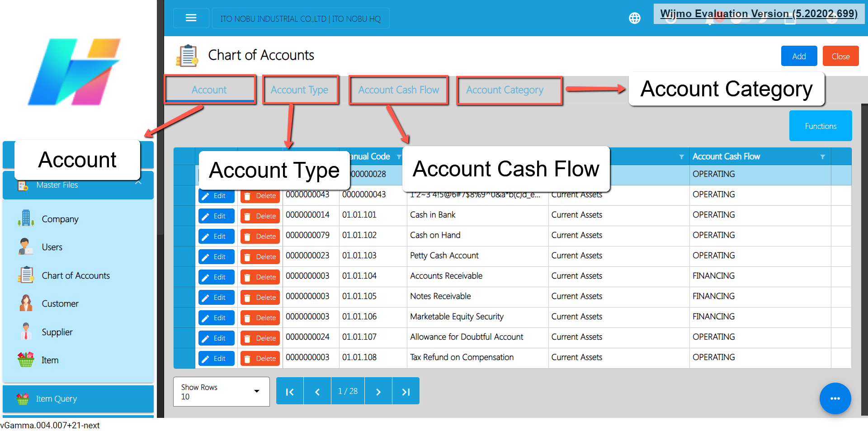Go to the next page of results
This screenshot has height=431, width=868.
378,392
